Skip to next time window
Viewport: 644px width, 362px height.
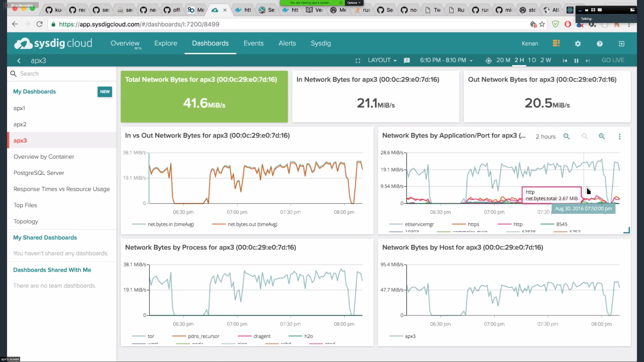pos(588,61)
